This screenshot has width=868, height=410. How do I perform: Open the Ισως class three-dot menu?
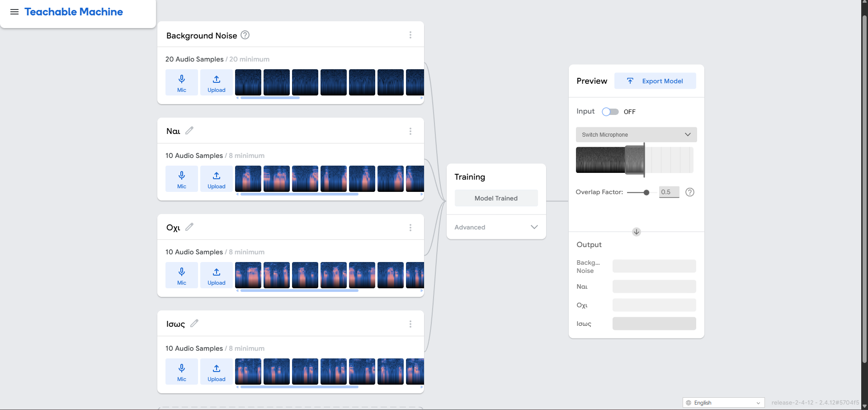pyautogui.click(x=410, y=324)
